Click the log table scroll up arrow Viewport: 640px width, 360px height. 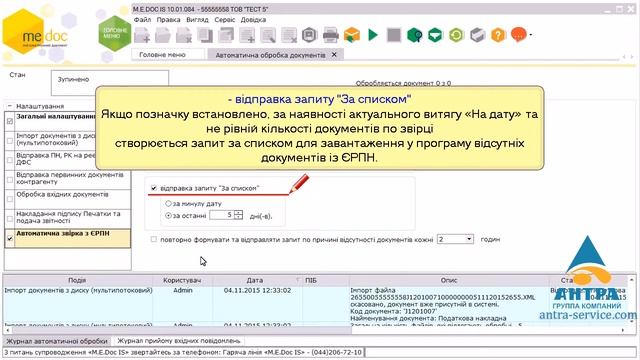(631, 280)
